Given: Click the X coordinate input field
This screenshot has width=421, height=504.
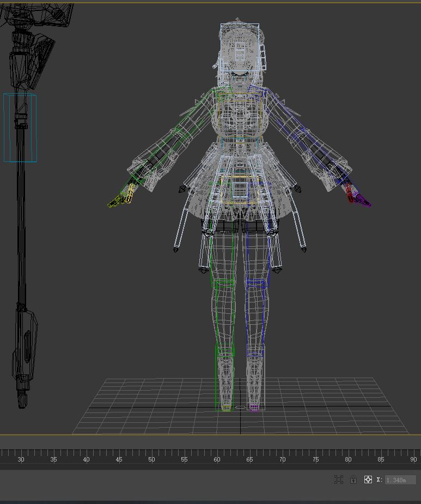Looking at the screenshot, I should (x=400, y=479).
